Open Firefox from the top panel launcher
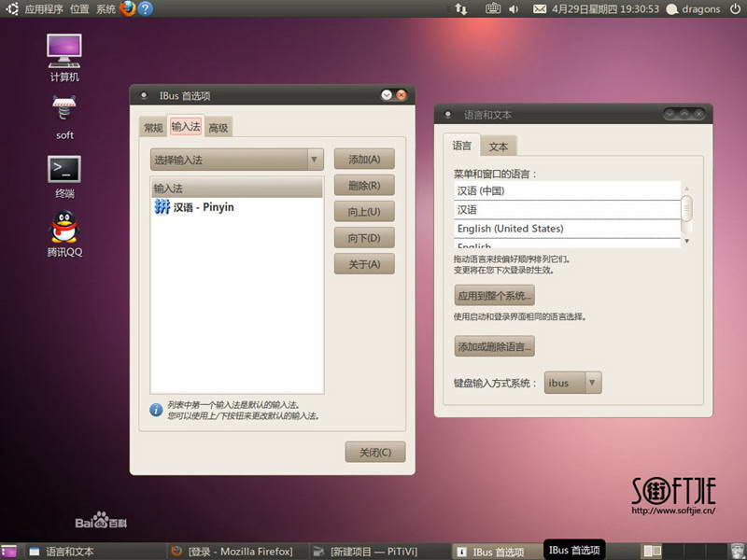This screenshot has width=747, height=560. coord(128,9)
